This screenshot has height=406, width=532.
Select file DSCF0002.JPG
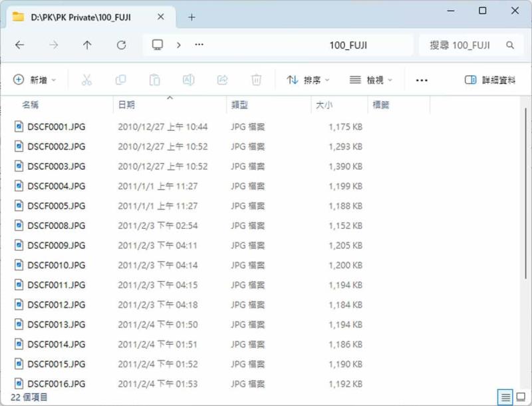(x=57, y=146)
